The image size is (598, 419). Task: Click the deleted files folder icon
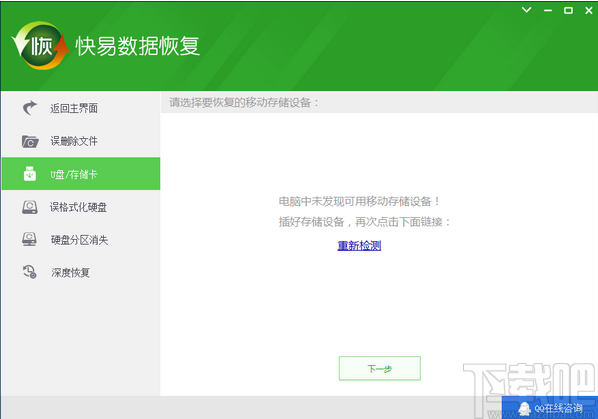pyautogui.click(x=30, y=141)
